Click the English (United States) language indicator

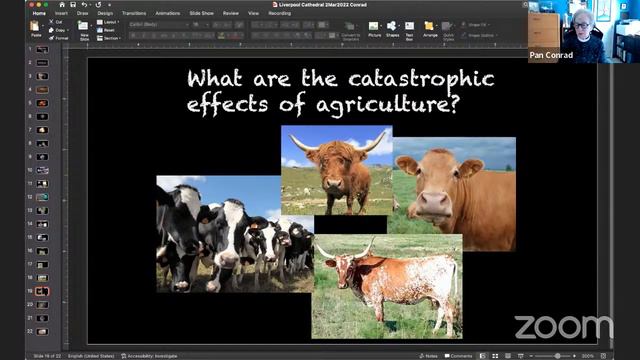[91, 356]
